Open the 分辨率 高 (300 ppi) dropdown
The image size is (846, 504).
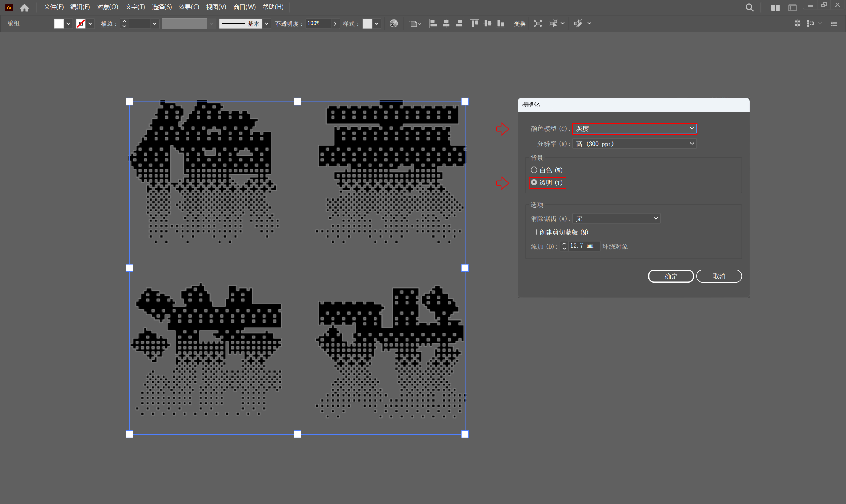pos(634,144)
